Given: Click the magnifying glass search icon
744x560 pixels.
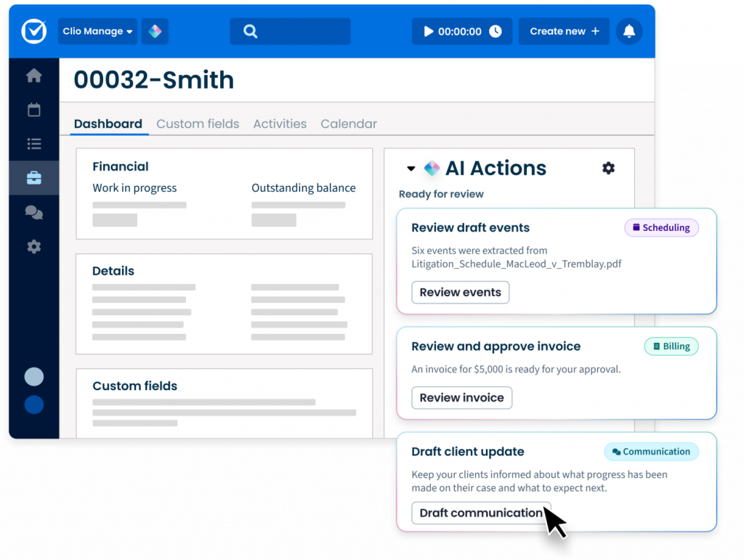Looking at the screenshot, I should tap(250, 31).
